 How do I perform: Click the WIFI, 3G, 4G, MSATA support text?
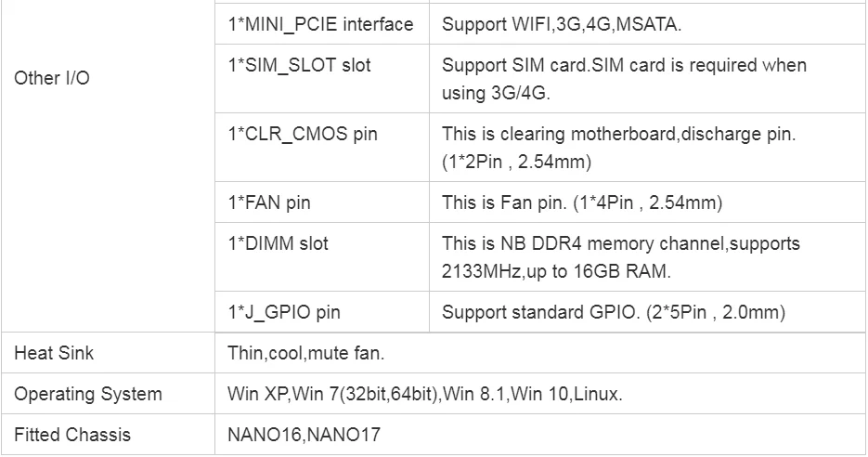click(562, 24)
